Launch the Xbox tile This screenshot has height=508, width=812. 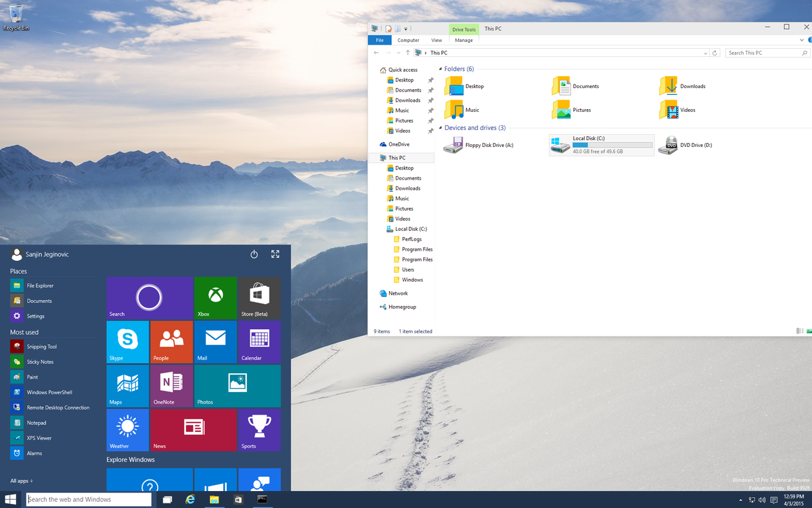(x=215, y=298)
